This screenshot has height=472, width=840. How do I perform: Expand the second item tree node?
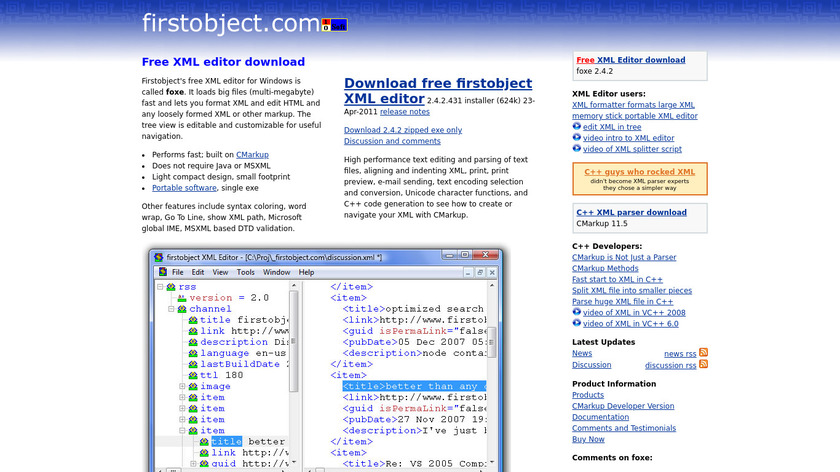pyautogui.click(x=182, y=408)
